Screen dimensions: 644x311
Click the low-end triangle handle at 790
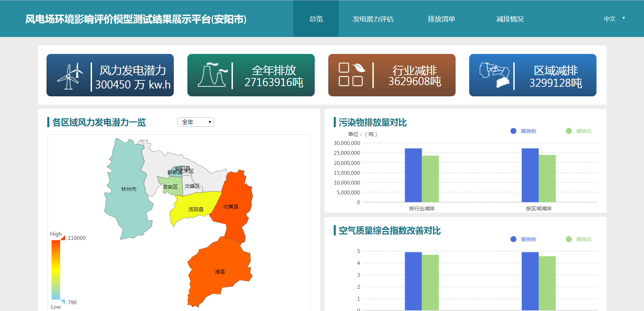pos(63,302)
